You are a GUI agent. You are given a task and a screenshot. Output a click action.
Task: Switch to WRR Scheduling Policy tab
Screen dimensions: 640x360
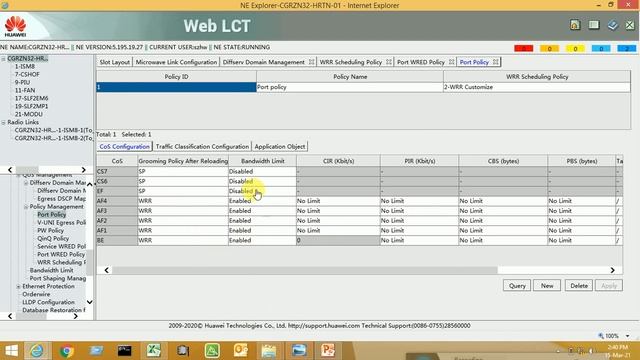[x=351, y=62]
